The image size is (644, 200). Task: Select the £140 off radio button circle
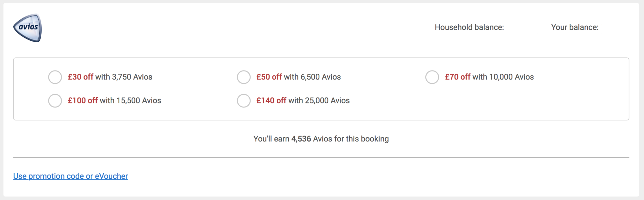[x=244, y=101]
